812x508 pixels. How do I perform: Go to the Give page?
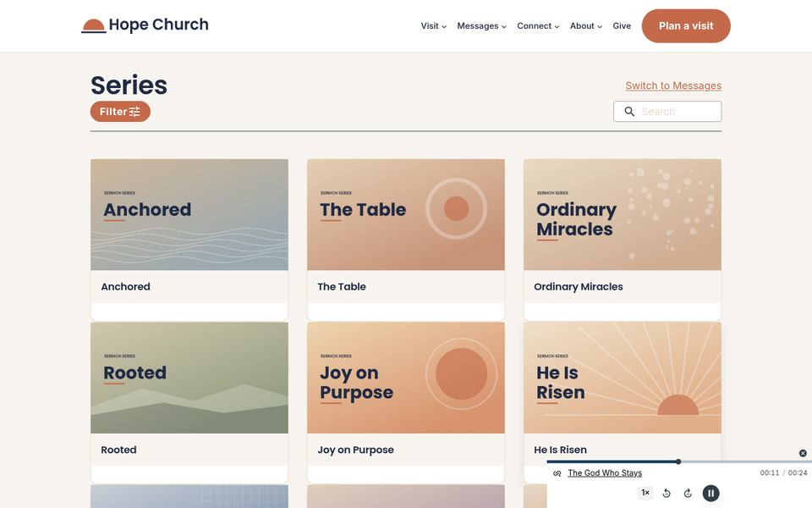tap(622, 26)
